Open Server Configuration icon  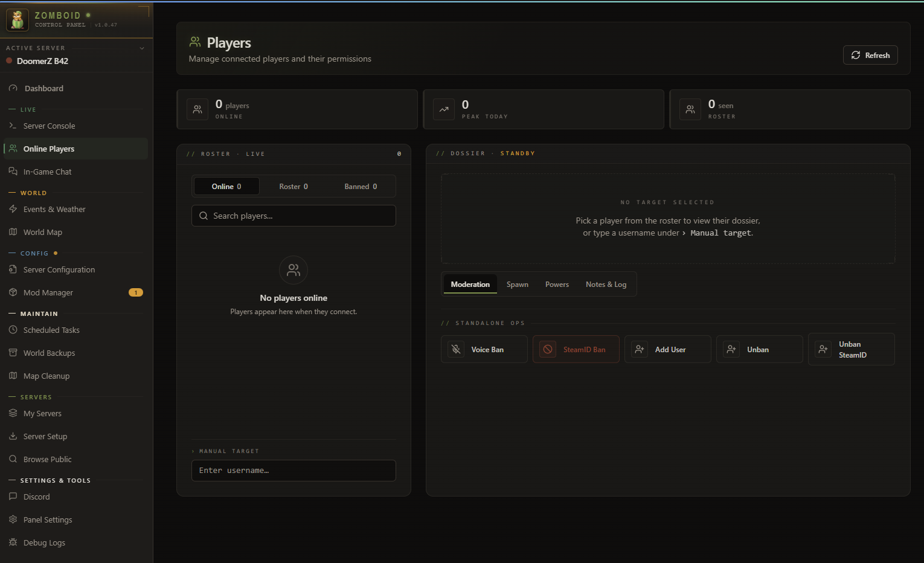13,269
